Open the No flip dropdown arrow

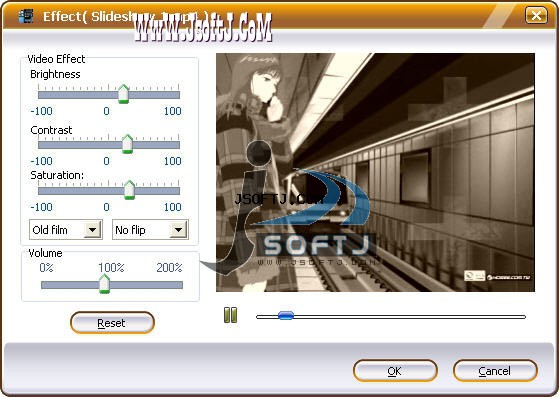pyautogui.click(x=178, y=230)
